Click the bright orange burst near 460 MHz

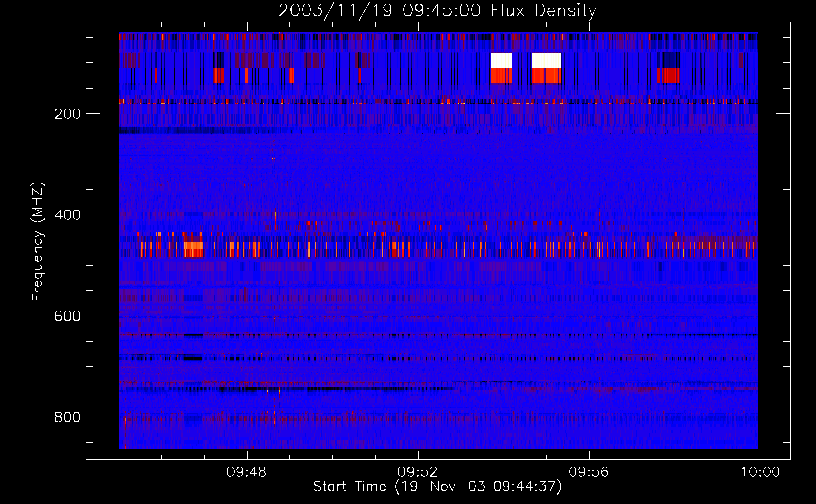(x=193, y=246)
